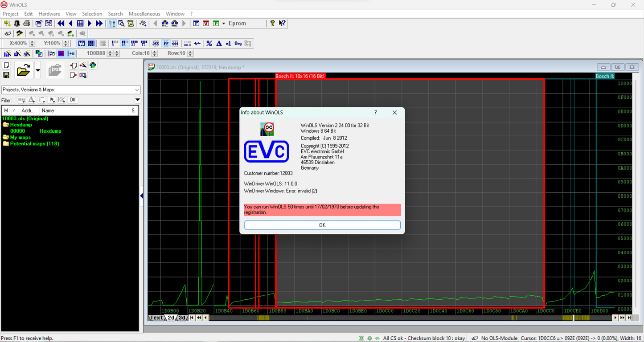The height and width of the screenshot is (342, 644).
Task: Switch the filter Off toggle
Action: pyautogui.click(x=72, y=100)
